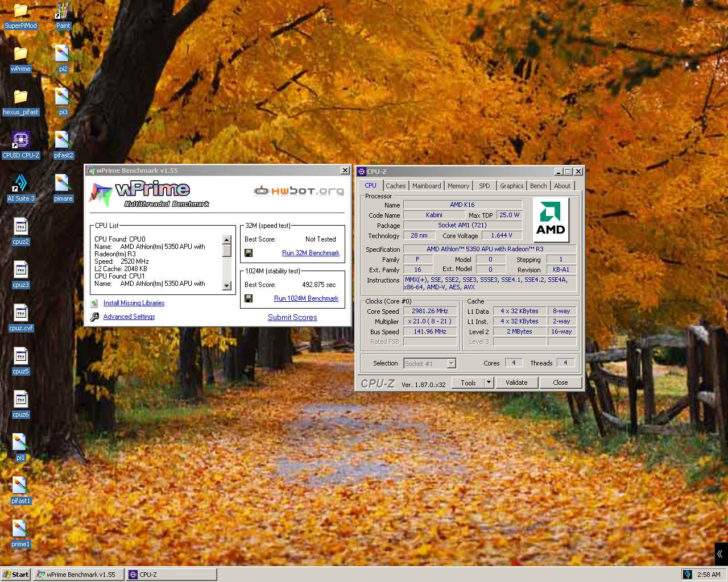
Task: Click CPU List scrollbar down arrow
Action: (x=227, y=286)
